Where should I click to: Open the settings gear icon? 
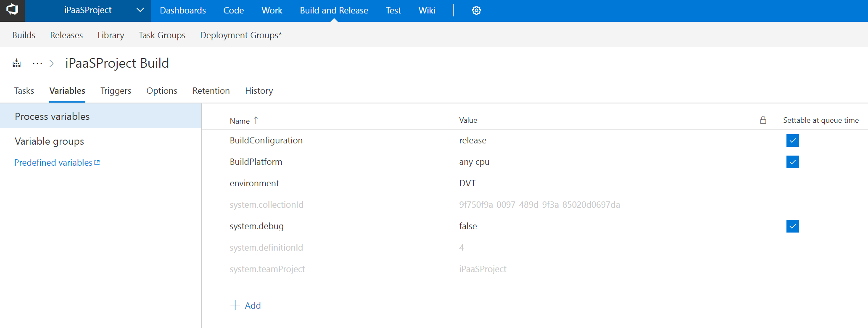coord(476,11)
